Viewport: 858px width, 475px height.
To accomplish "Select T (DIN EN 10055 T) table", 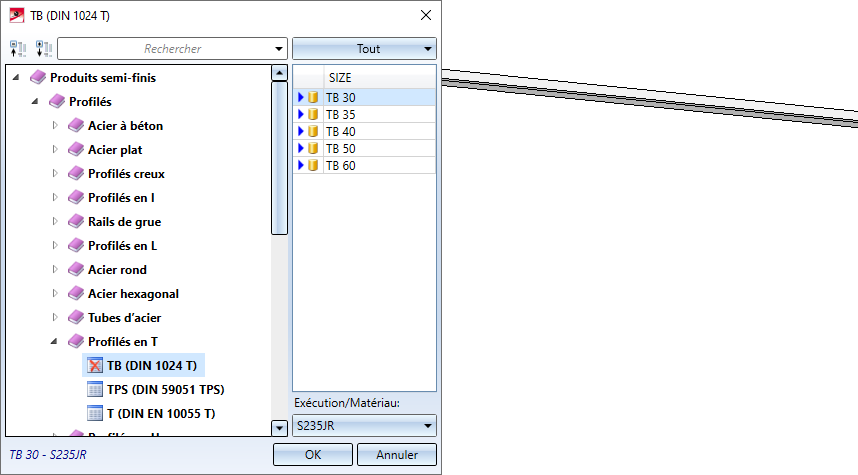I will [161, 414].
